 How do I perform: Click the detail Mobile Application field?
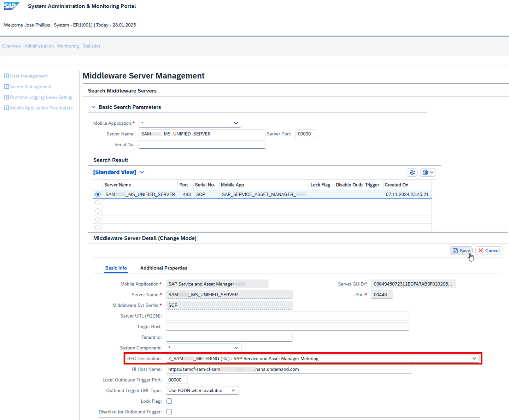pos(217,284)
